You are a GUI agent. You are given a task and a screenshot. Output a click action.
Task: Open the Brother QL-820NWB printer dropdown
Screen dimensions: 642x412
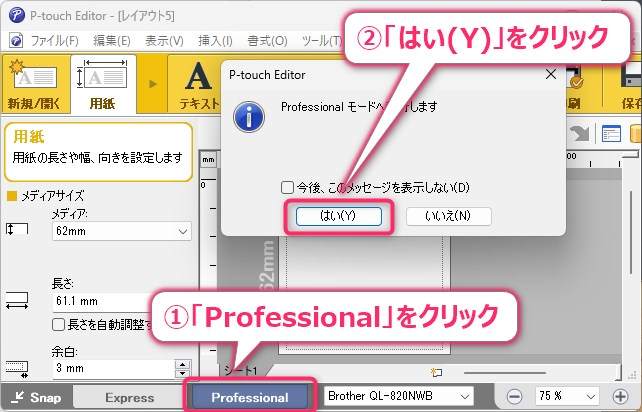point(399,396)
